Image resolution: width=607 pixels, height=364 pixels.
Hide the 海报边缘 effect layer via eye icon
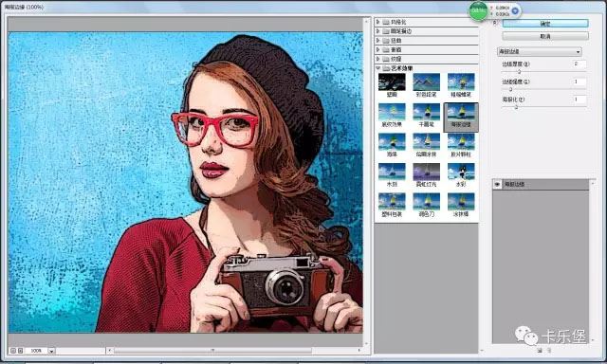497,185
